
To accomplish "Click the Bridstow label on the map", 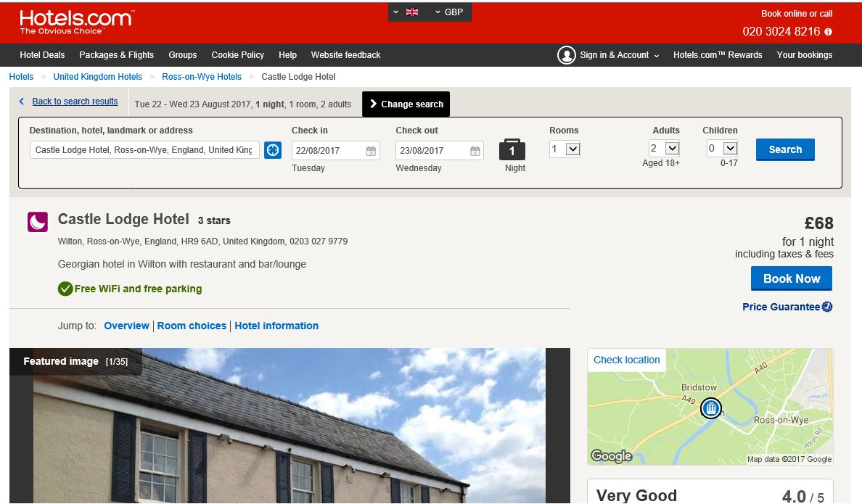I will [x=699, y=387].
